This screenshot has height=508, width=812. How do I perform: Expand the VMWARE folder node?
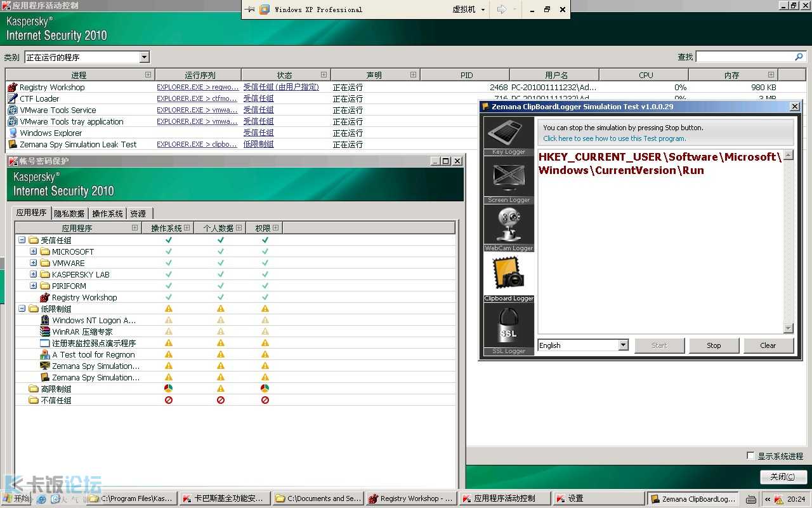pyautogui.click(x=34, y=263)
